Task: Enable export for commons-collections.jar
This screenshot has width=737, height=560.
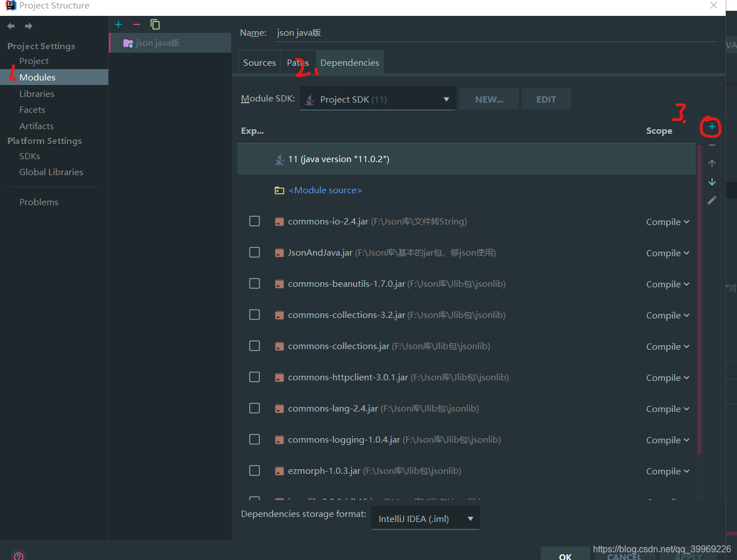Action: click(x=255, y=346)
